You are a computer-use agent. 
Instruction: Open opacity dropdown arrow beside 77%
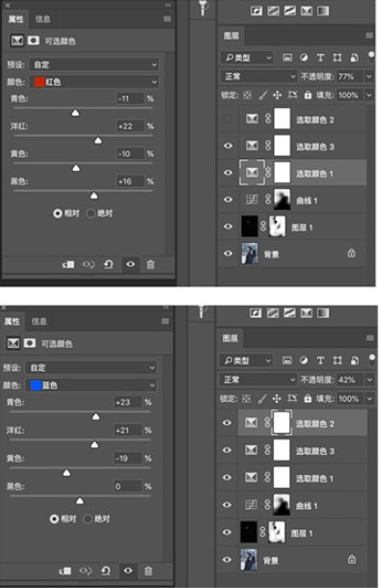click(x=369, y=76)
